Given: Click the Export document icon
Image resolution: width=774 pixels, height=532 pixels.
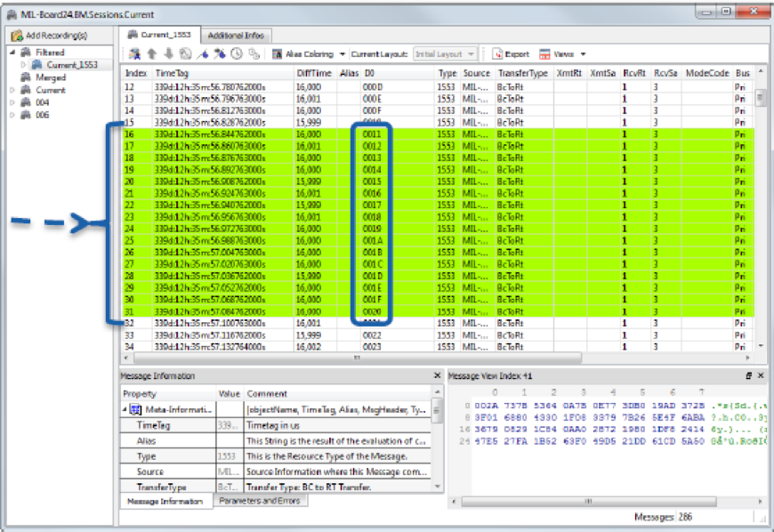Looking at the screenshot, I should [497, 53].
